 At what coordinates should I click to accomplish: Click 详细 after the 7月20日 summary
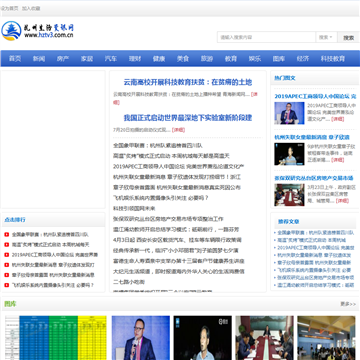[178, 130]
